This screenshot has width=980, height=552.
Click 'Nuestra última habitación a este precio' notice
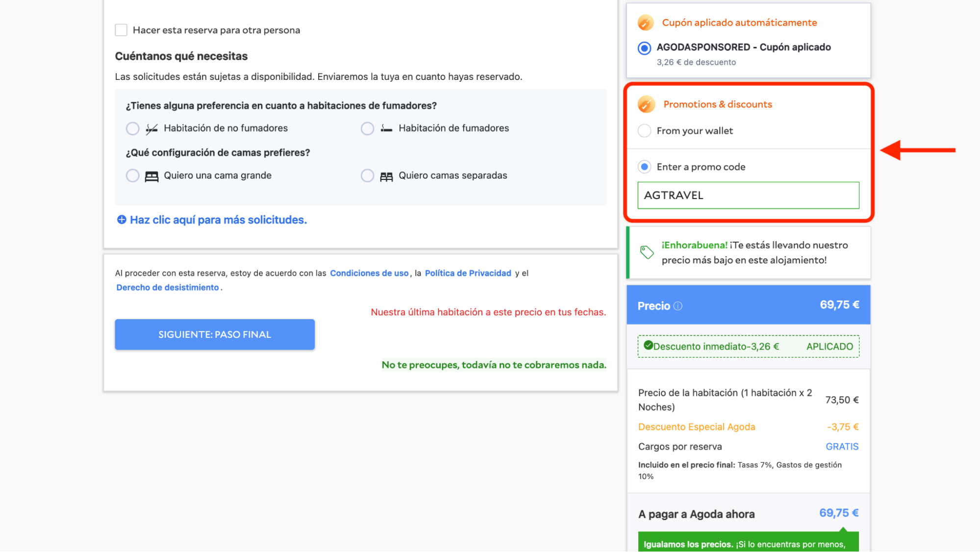click(x=488, y=312)
